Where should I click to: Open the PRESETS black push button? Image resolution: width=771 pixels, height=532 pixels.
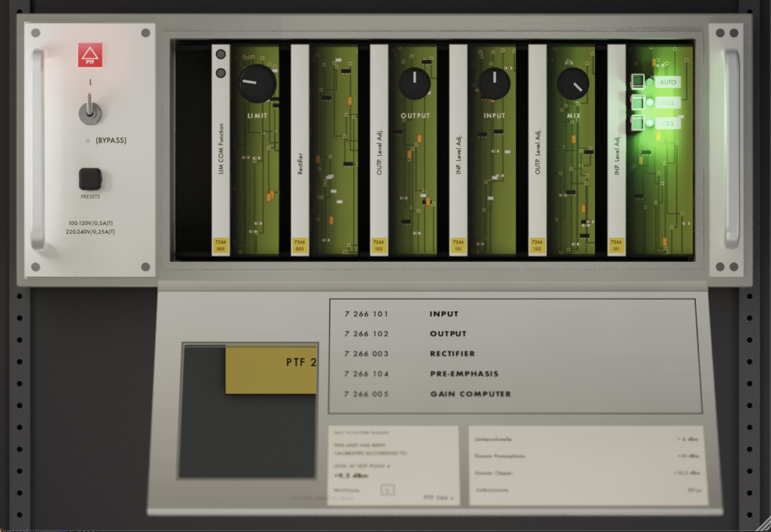point(90,179)
